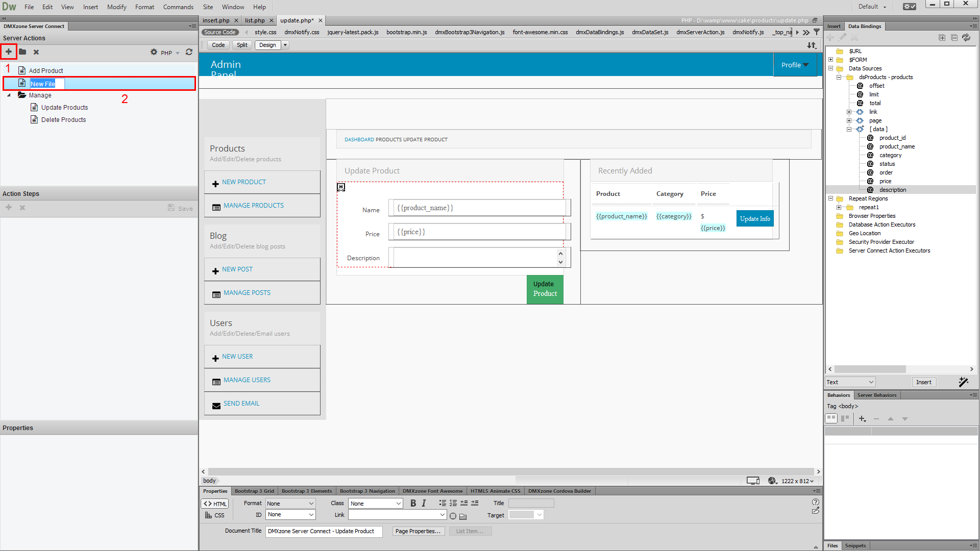Open Design view dropdown arrow
Screen dimensions: 980x551
pyautogui.click(x=285, y=45)
